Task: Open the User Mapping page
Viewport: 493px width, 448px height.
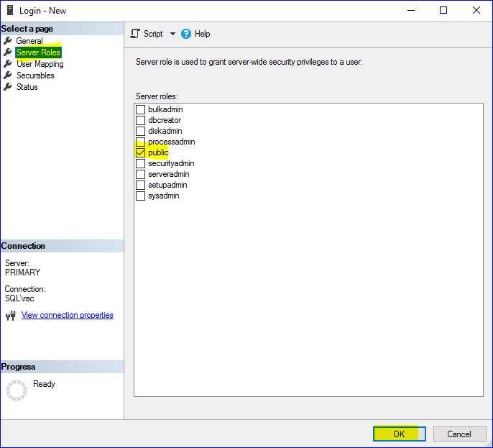Action: (40, 64)
